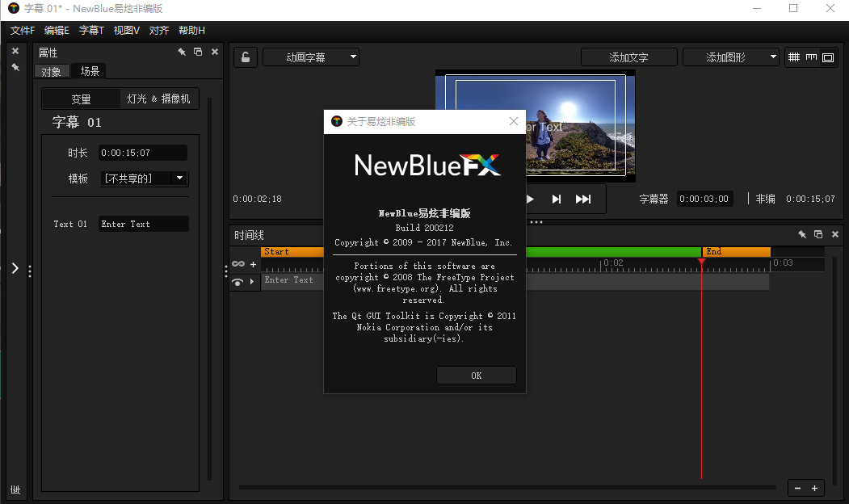
Task: Close the 时间线 panel
Action: click(835, 234)
